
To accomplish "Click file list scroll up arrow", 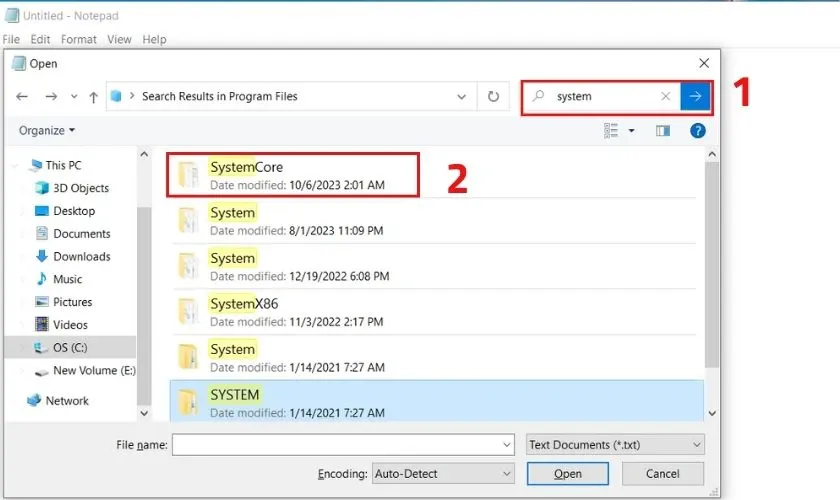I will (x=712, y=154).
